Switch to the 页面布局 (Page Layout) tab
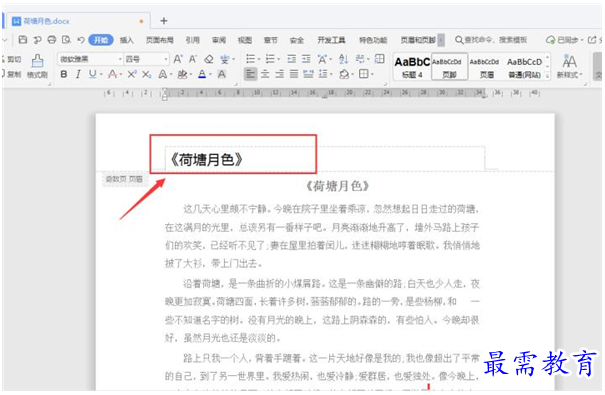605x395 pixels. pos(159,40)
